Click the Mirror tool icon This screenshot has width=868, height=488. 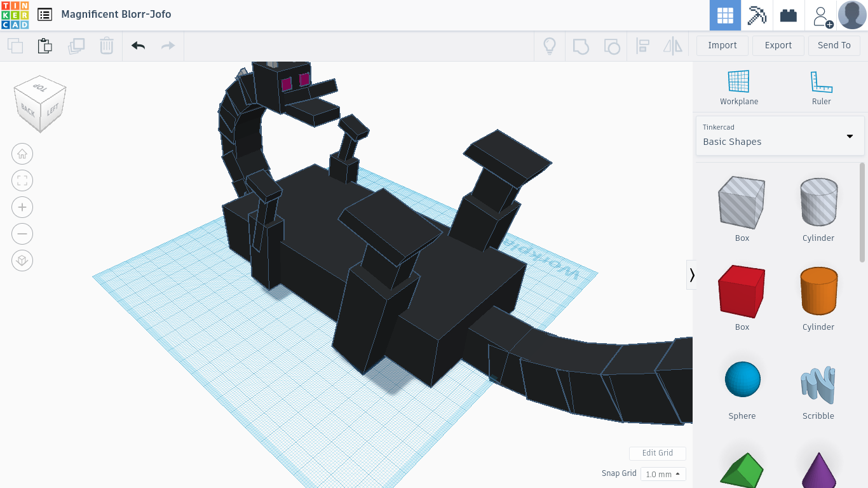click(x=672, y=46)
